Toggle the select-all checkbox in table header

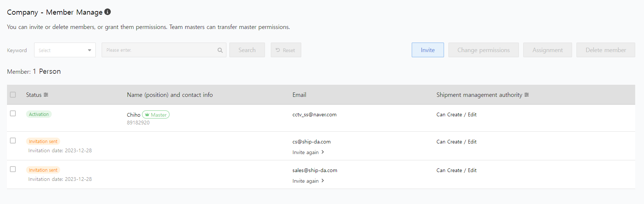pyautogui.click(x=13, y=95)
